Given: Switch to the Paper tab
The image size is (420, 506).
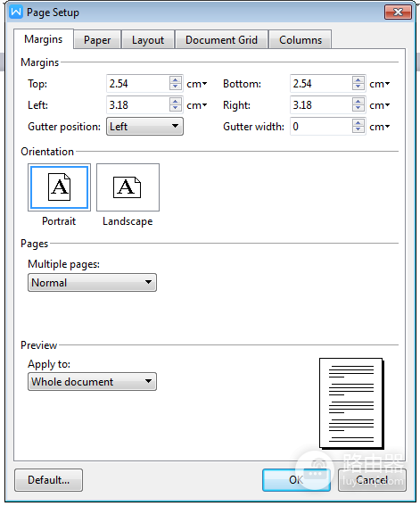Looking at the screenshot, I should [97, 40].
